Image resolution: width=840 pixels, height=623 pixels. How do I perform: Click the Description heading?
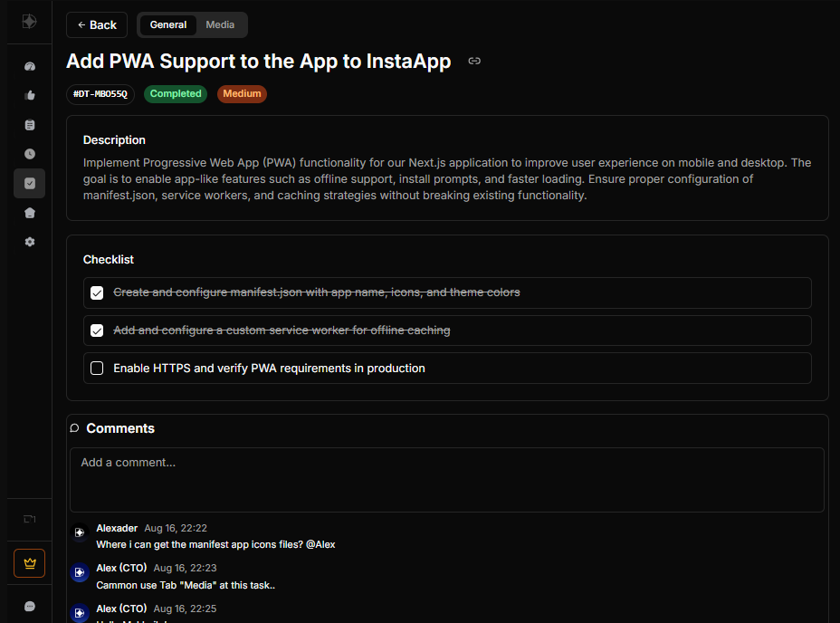(x=114, y=140)
